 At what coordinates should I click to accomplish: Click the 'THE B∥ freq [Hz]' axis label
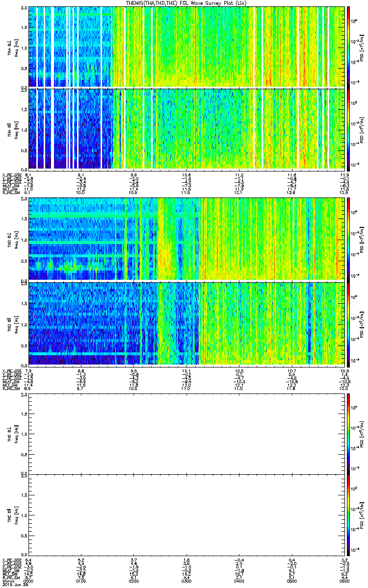pyautogui.click(x=13, y=516)
